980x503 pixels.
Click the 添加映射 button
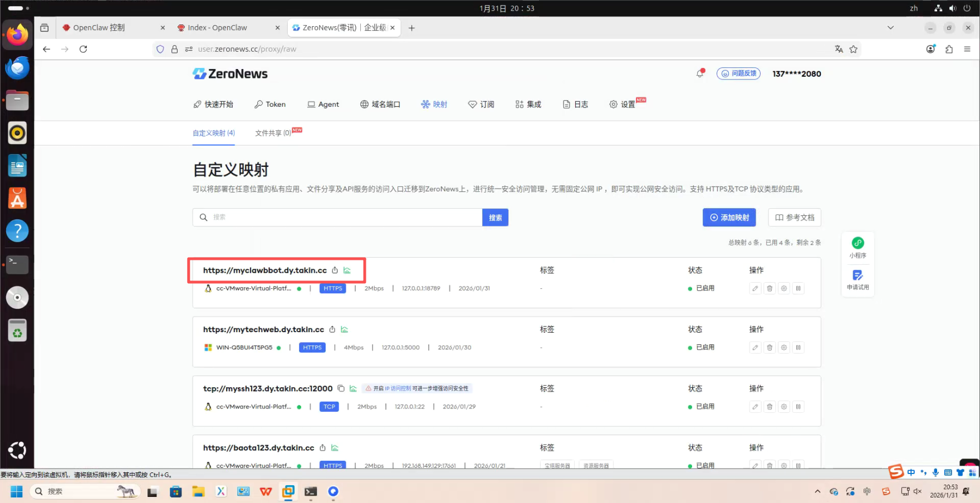[729, 217]
